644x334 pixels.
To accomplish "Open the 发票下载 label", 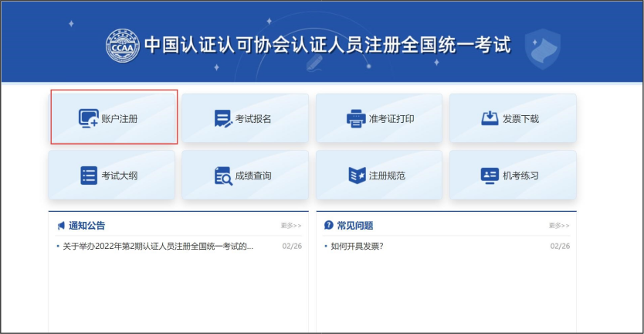I will tap(520, 119).
